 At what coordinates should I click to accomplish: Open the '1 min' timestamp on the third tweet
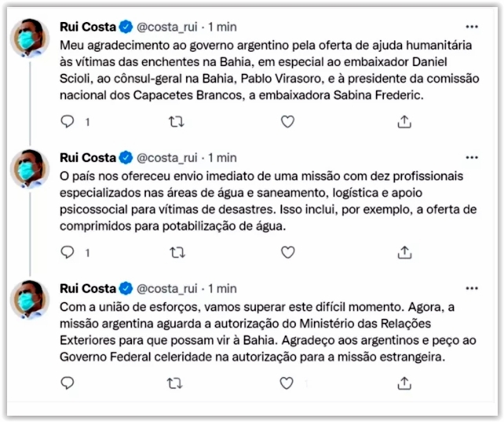222,288
